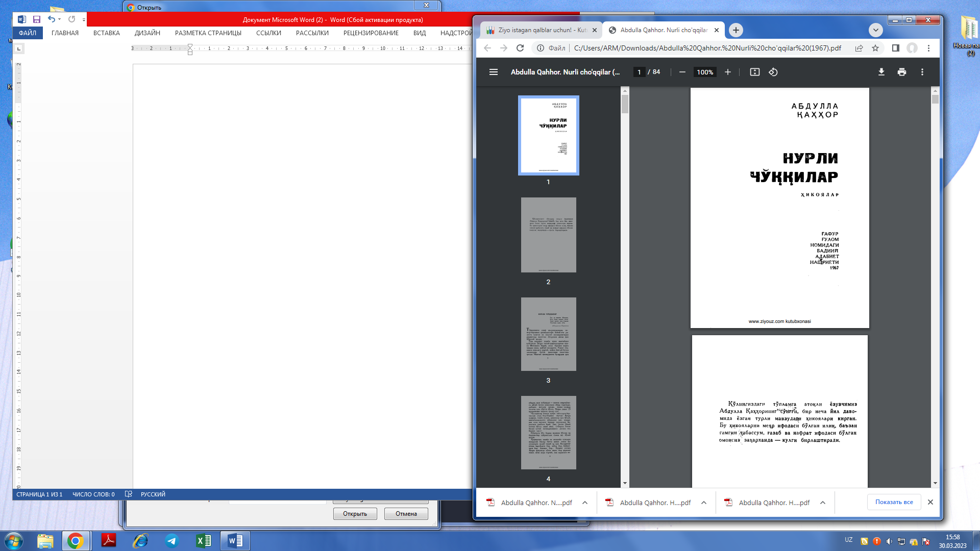980x551 pixels.
Task: Click the fit to page icon
Action: click(x=754, y=72)
